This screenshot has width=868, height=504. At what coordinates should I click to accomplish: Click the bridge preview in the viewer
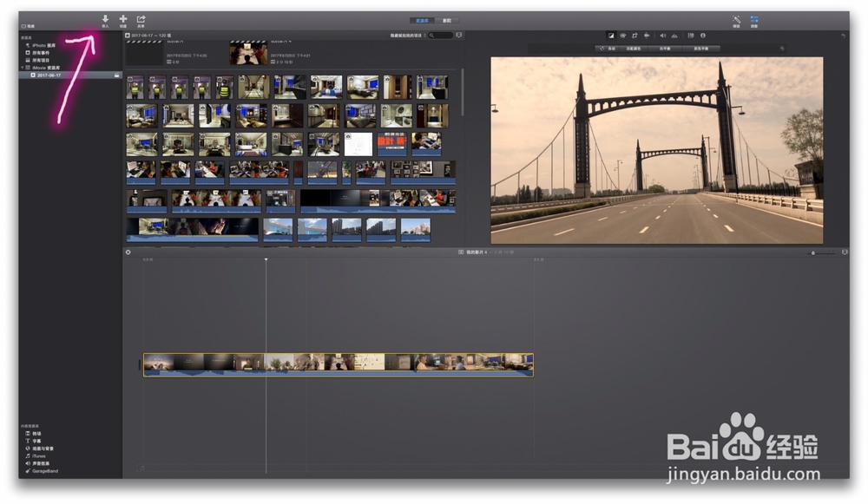click(656, 150)
